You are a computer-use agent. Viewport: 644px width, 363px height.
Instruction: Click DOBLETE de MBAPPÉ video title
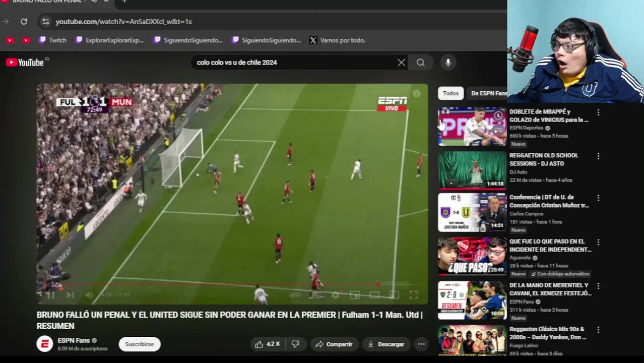(x=549, y=115)
